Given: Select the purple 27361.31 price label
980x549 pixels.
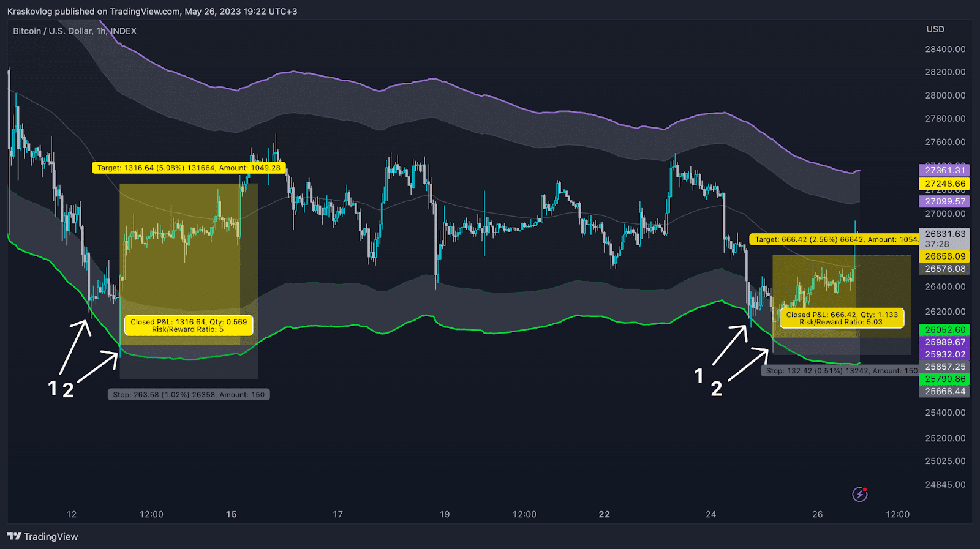Looking at the screenshot, I should click(944, 170).
